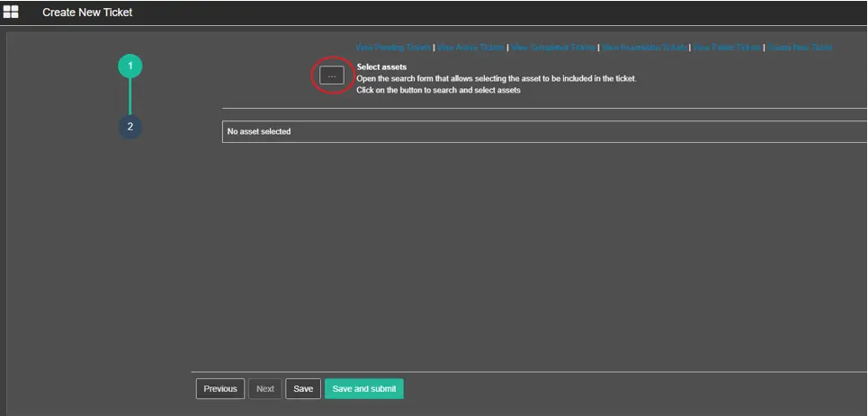Screen dimensions: 868x416
Task: Save the ticket with the Save button
Action: pos(303,389)
